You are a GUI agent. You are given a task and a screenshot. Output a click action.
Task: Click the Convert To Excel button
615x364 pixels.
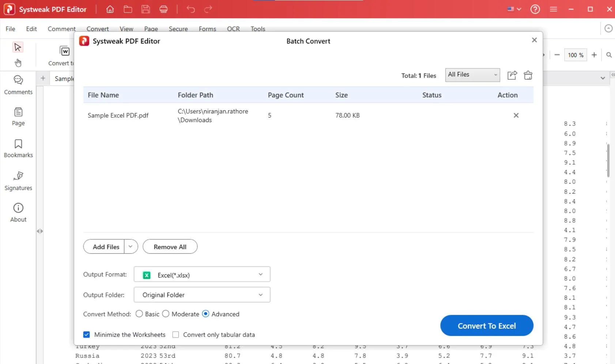487,326
